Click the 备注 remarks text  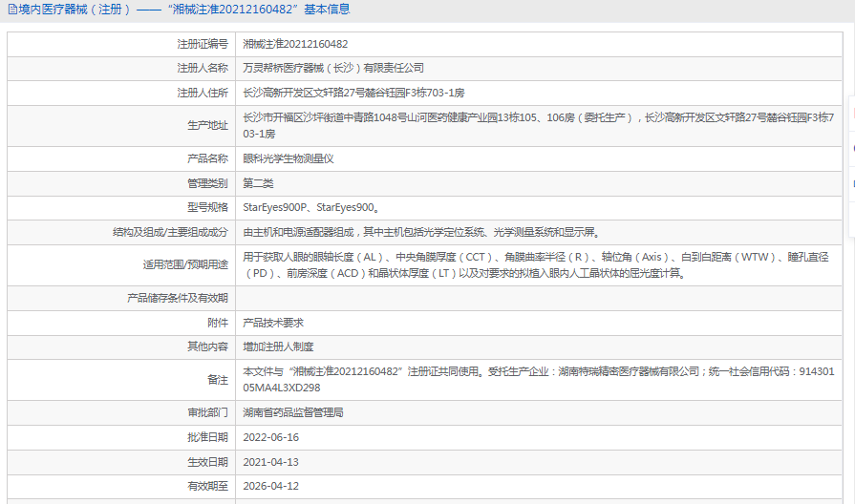[x=535, y=379]
